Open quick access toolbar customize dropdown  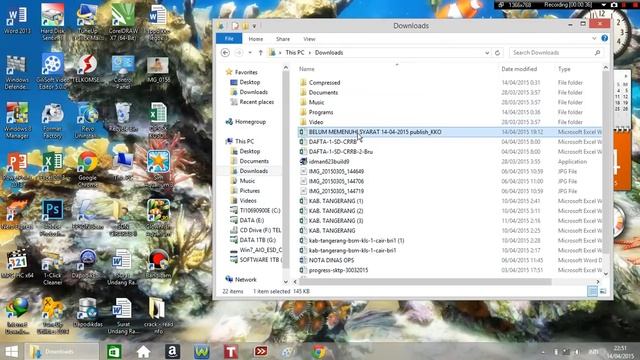[254, 26]
